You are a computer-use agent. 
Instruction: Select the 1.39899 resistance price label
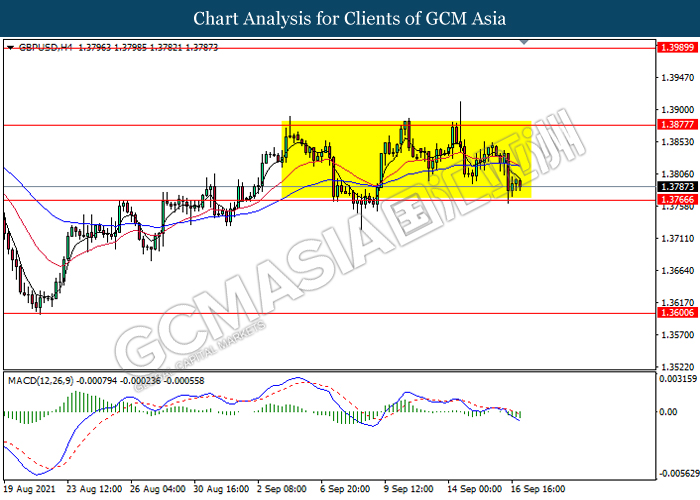(677, 47)
